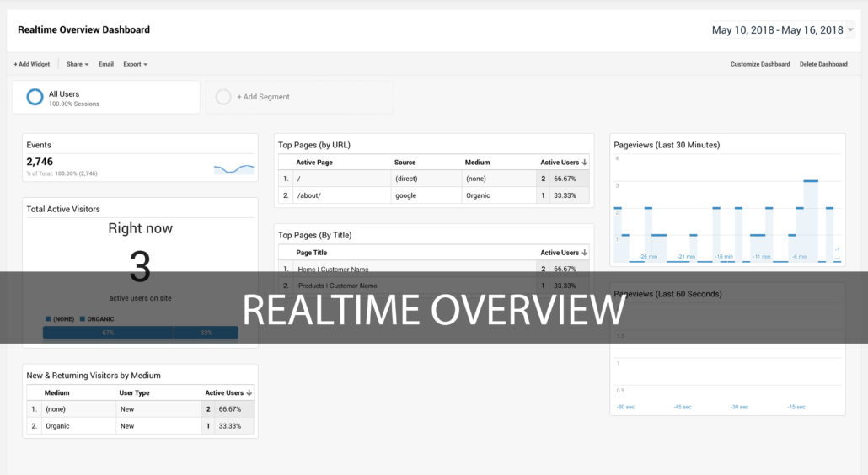The width and height of the screenshot is (868, 475).
Task: Click the tallest bar in the 30 minutes pageviews chart
Action: (811, 221)
